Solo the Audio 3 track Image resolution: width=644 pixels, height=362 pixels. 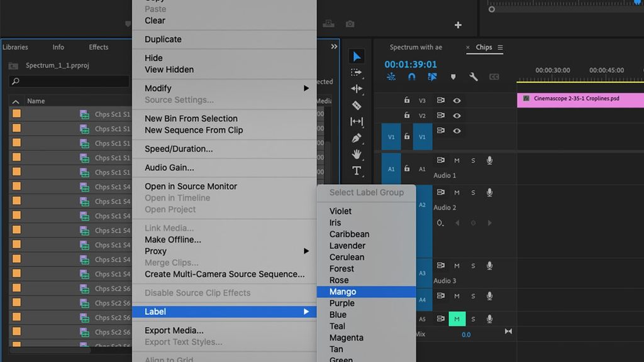(473, 266)
